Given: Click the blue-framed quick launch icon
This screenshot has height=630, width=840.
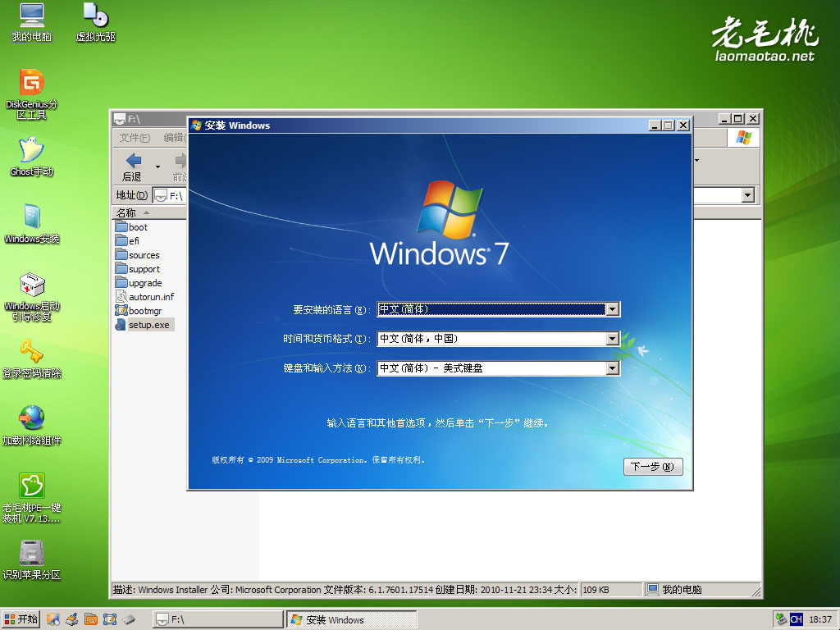Looking at the screenshot, I should pos(110,619).
